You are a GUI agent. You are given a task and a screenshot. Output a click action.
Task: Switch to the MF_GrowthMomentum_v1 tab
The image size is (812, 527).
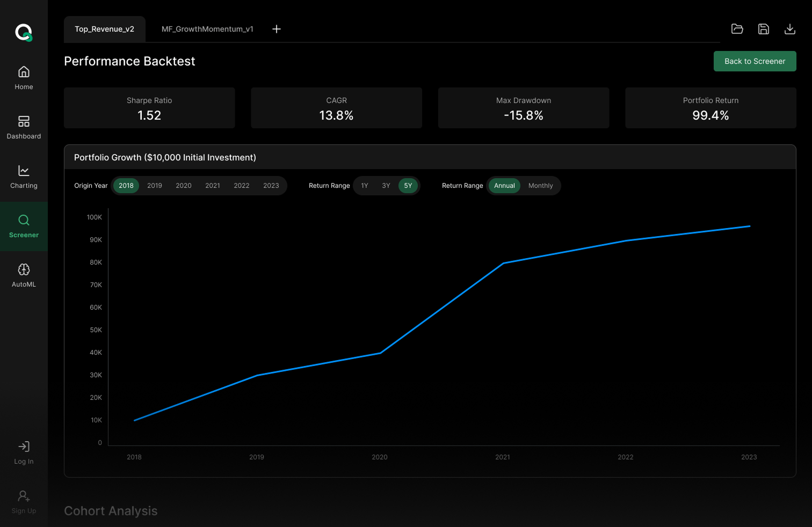point(207,29)
